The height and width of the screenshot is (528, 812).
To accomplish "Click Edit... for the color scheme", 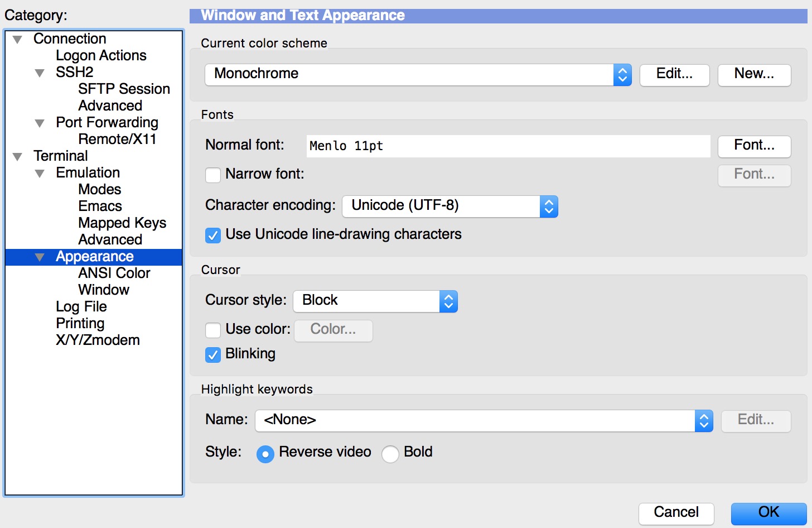I will pos(674,74).
